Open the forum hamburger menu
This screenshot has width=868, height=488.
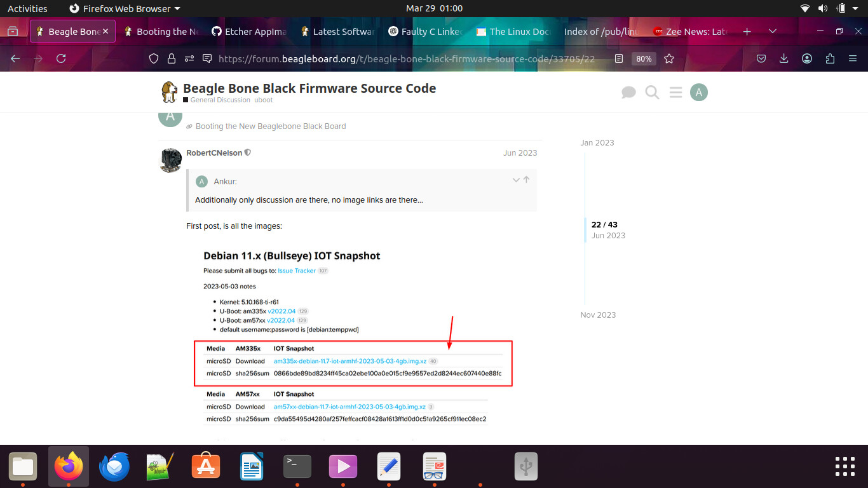[675, 93]
